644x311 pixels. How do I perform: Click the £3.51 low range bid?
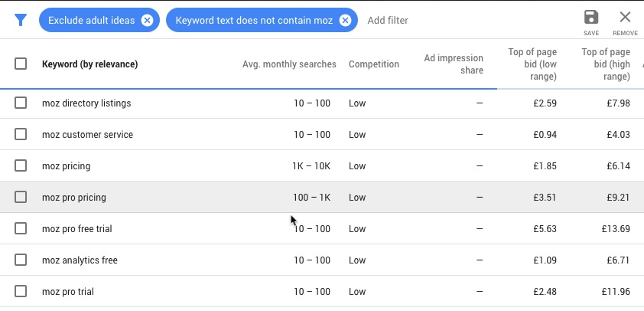(545, 198)
